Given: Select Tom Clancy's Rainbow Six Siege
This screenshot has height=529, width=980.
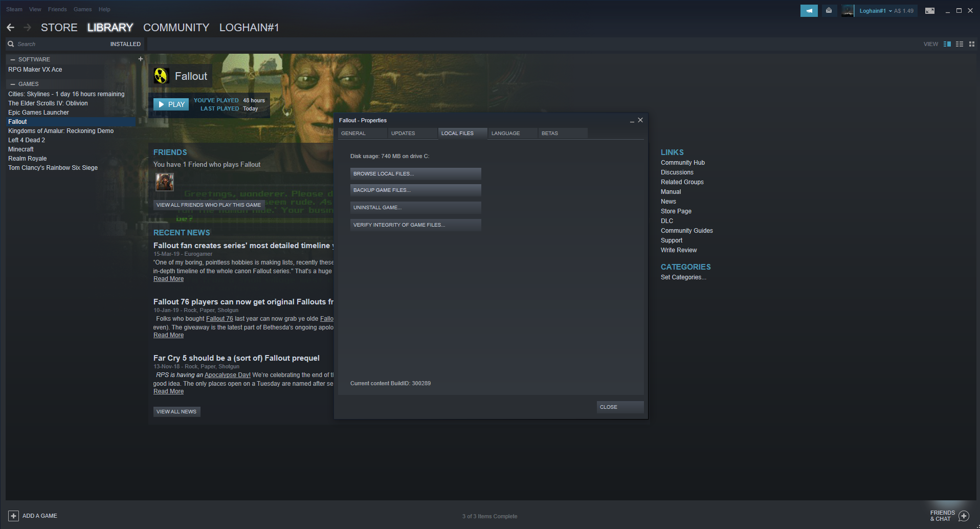Looking at the screenshot, I should click(x=53, y=168).
